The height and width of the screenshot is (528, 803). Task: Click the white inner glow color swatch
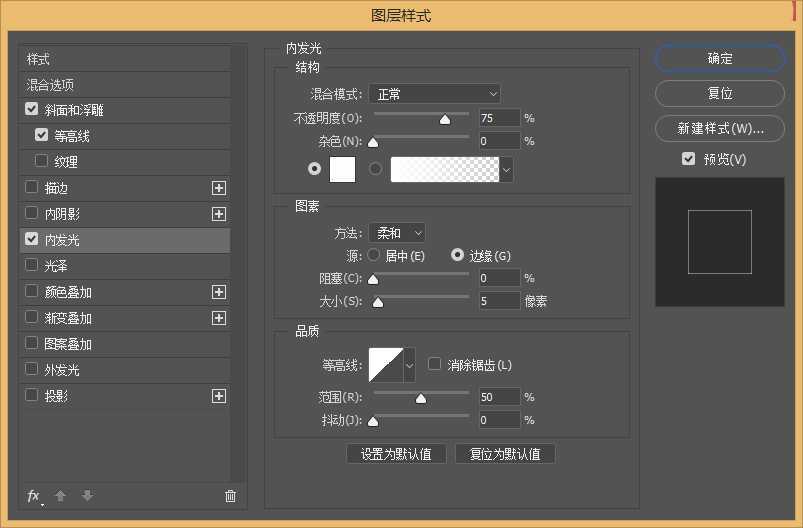[x=343, y=170]
